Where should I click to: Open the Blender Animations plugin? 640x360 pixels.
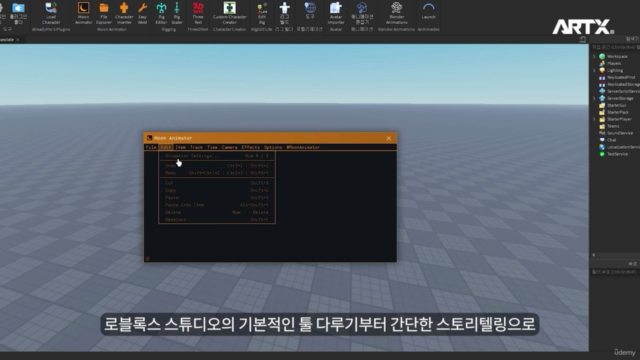click(x=396, y=13)
